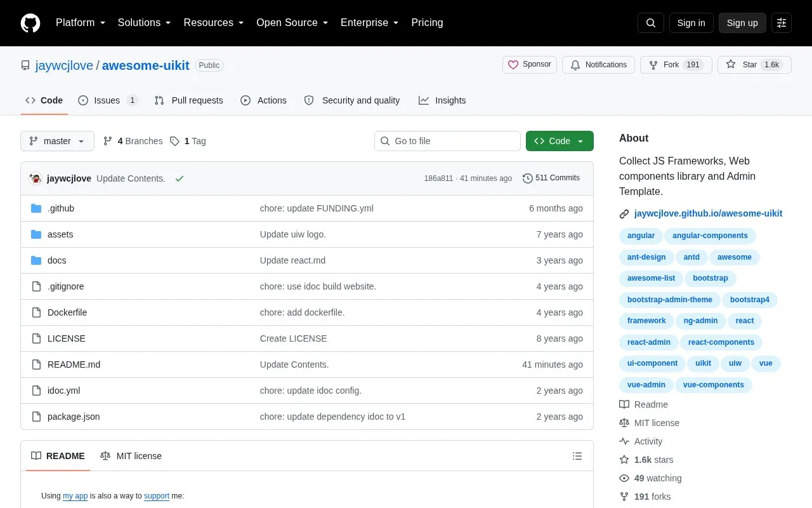Image resolution: width=812 pixels, height=508 pixels.
Task: Open Notifications settings button
Action: [598, 65]
